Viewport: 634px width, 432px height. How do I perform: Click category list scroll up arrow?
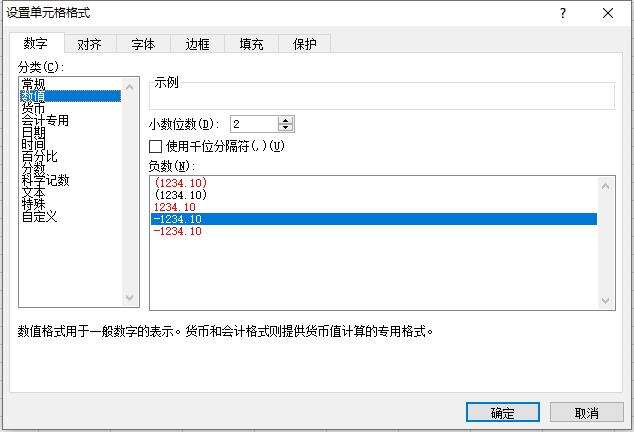coord(129,87)
